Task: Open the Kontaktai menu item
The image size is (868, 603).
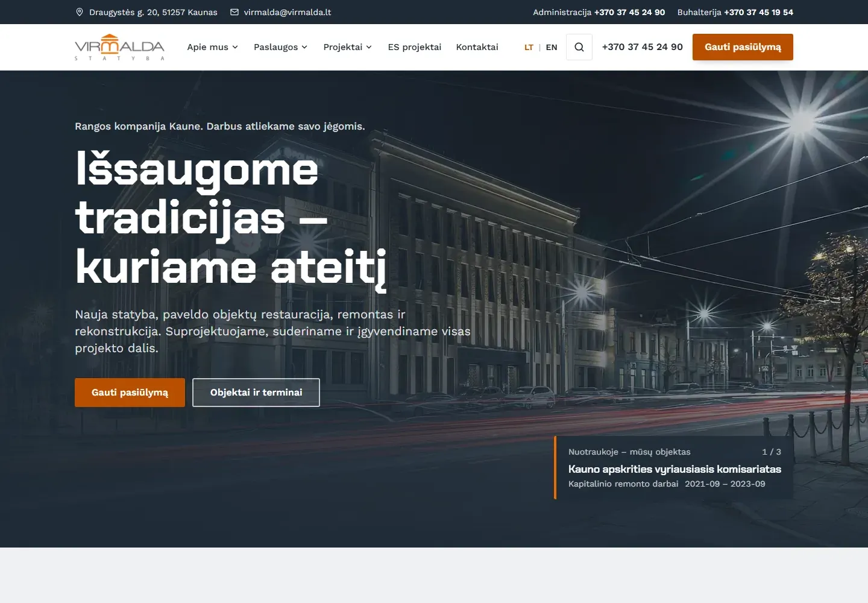Action: [477, 47]
